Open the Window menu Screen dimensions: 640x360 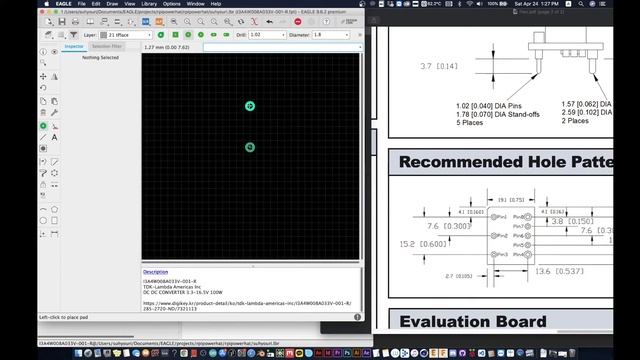(196, 4)
